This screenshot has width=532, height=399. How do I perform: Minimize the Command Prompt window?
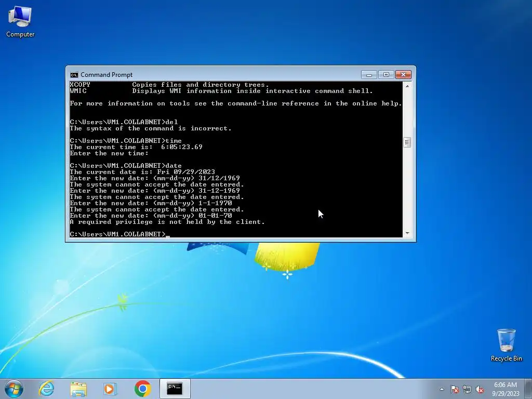tap(369, 75)
